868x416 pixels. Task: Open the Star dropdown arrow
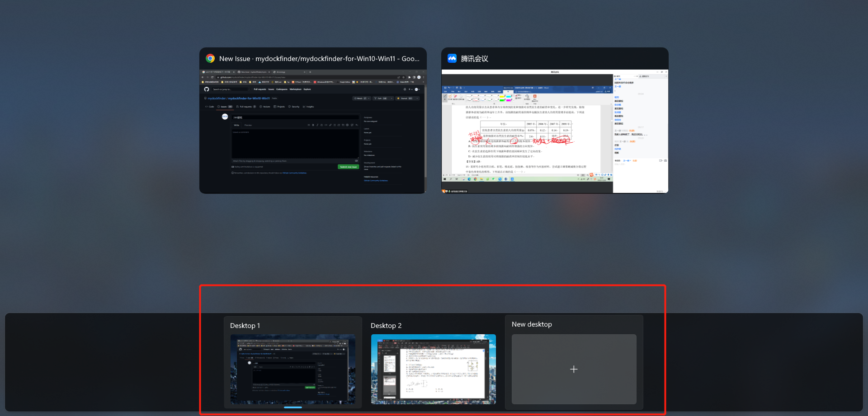(418, 98)
